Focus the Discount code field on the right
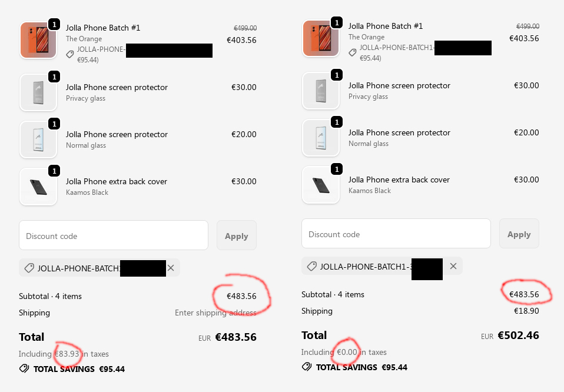The height and width of the screenshot is (392, 564). 396,234
